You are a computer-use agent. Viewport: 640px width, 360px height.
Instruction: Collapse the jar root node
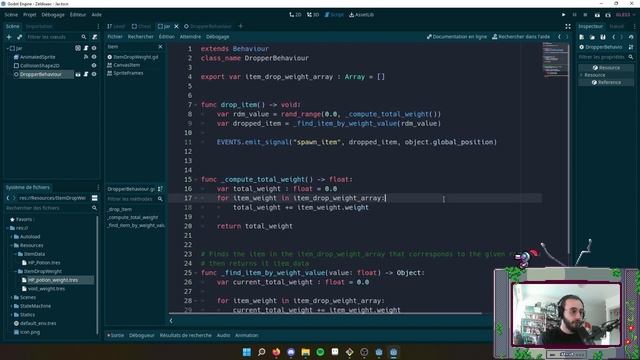click(x=8, y=48)
